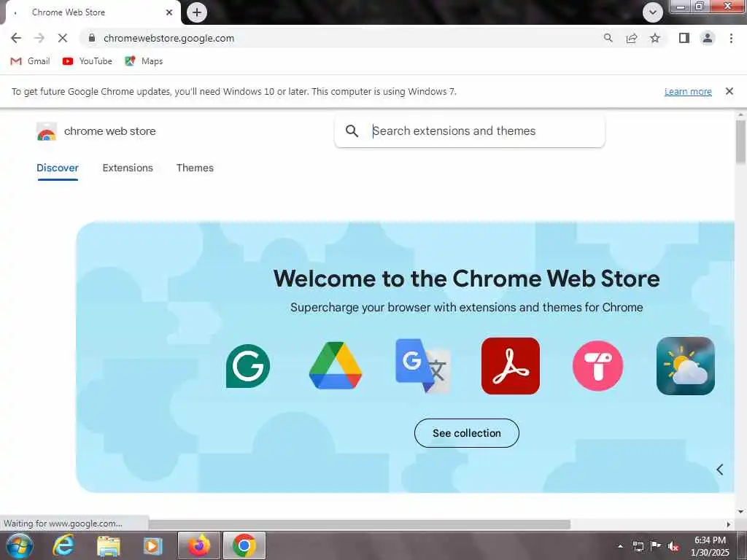The height and width of the screenshot is (560, 747).
Task: Bookmark this tab with the star
Action: coord(655,38)
